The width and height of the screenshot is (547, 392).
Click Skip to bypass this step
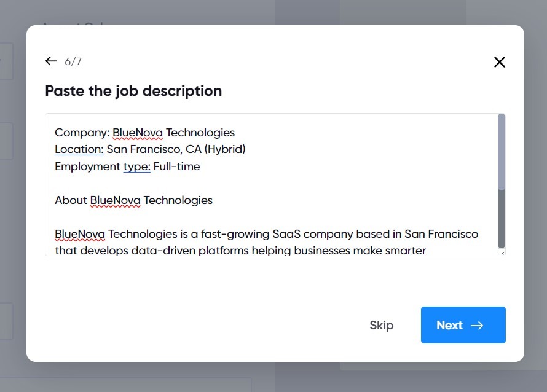382,325
